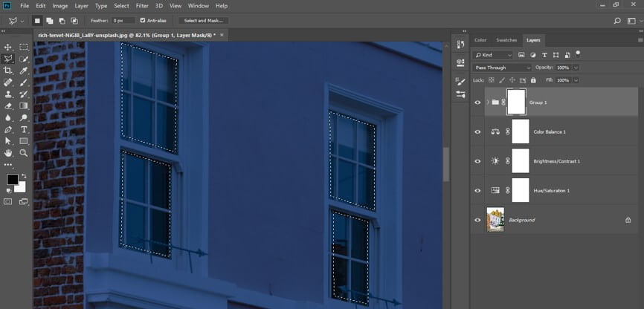The height and width of the screenshot is (309, 644).
Task: Select the Clone Stamp tool
Action: (7, 94)
